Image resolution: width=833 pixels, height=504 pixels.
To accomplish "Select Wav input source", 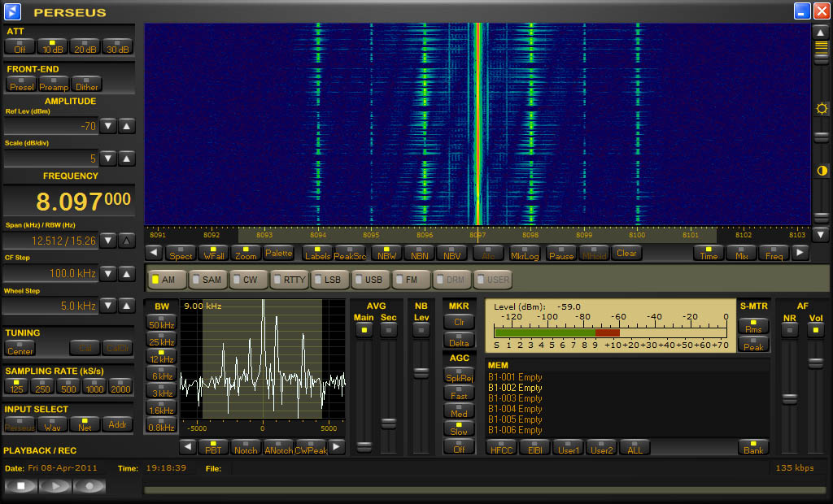I will pyautogui.click(x=52, y=424).
